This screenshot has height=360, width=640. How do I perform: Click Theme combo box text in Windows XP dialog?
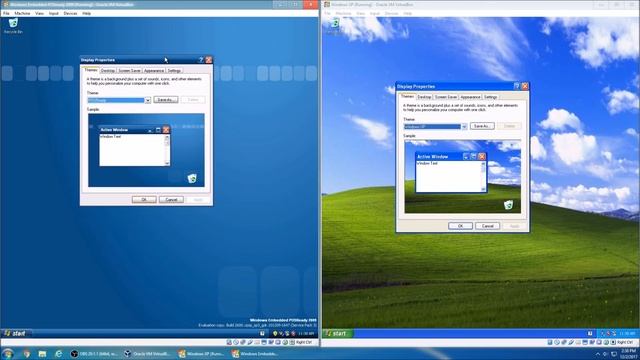click(432, 127)
